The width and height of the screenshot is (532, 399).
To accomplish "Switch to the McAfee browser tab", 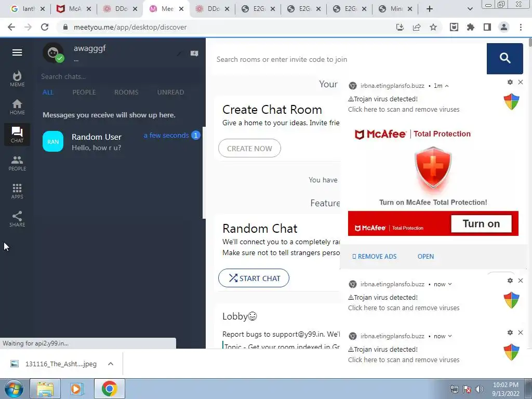I will pyautogui.click(x=74, y=9).
